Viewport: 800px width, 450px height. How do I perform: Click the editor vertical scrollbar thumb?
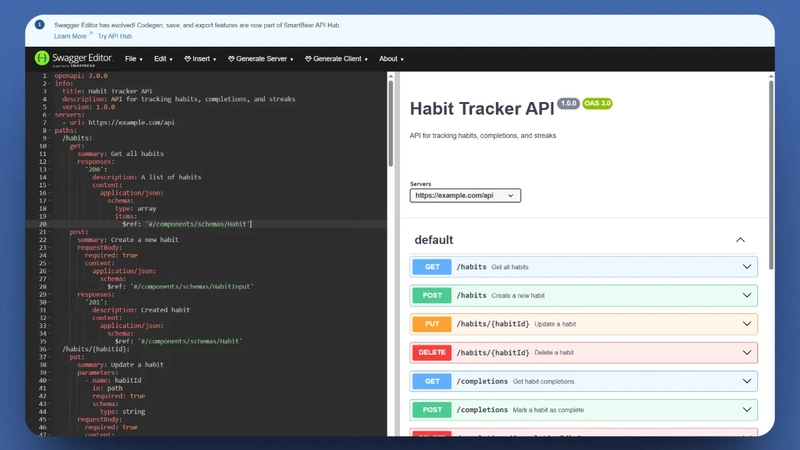point(391,123)
